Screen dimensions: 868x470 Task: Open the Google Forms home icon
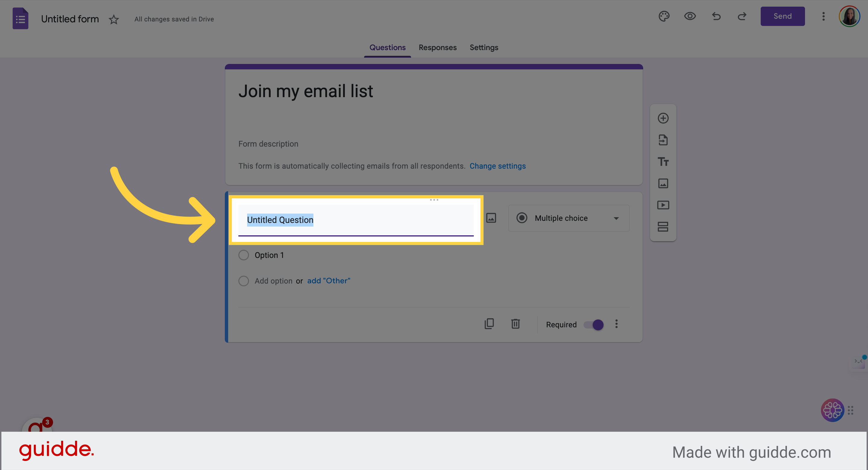20,18
